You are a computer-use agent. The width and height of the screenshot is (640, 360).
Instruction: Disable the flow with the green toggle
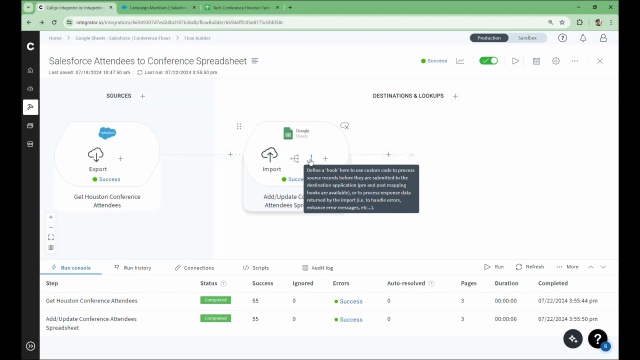(x=489, y=61)
